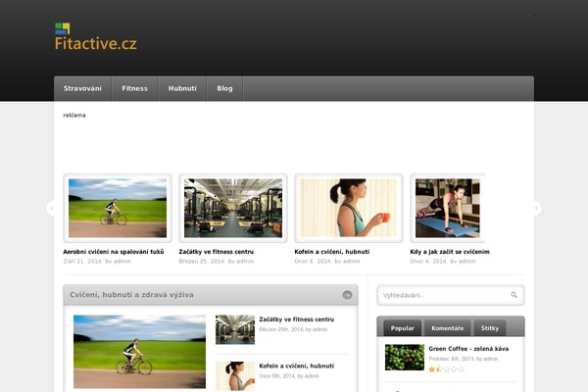This screenshot has width=588, height=392.
Task: Open list article Kofein a cvičení, hubnutí
Action: pyautogui.click(x=297, y=366)
